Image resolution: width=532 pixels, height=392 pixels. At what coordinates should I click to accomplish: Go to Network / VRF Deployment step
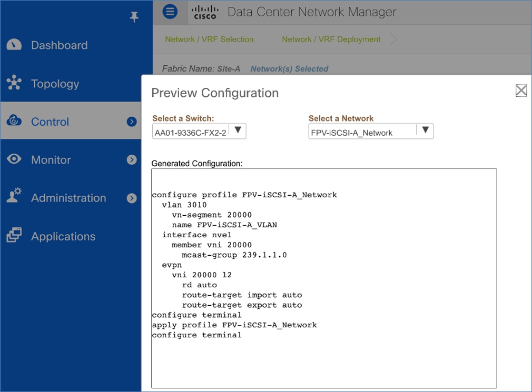(331, 39)
